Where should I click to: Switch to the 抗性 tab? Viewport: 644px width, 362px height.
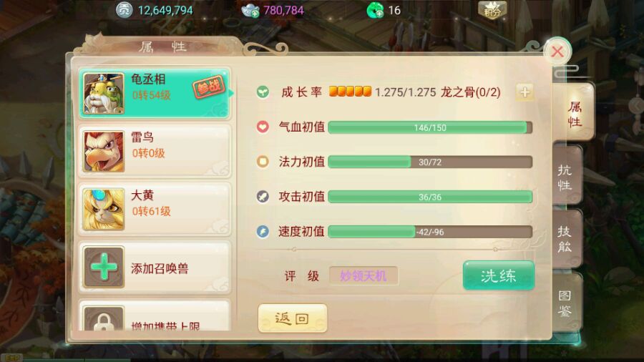pos(565,177)
